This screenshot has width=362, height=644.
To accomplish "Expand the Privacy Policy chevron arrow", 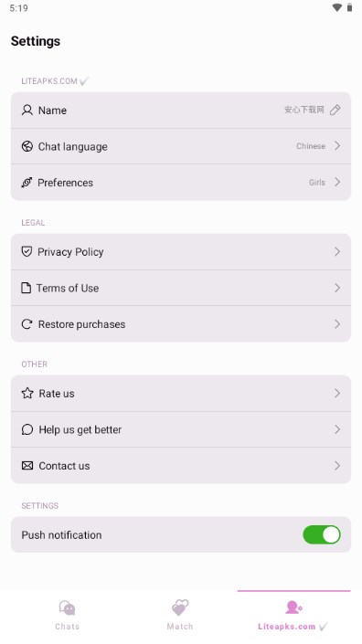I will pyautogui.click(x=337, y=251).
